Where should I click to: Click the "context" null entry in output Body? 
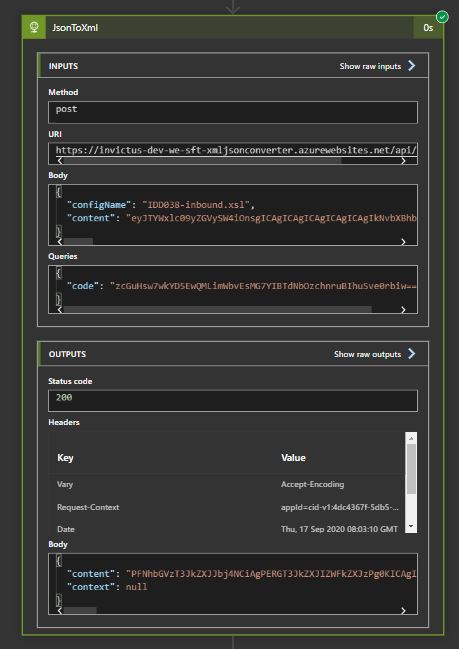[x=107, y=587]
